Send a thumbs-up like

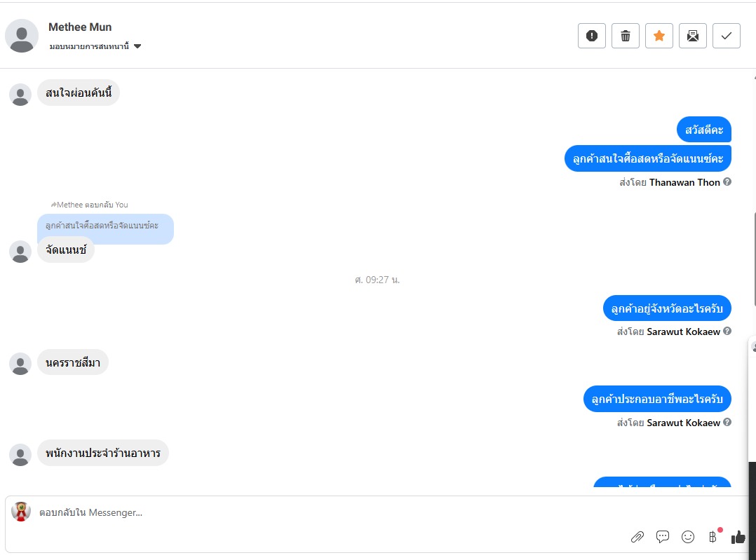click(x=738, y=537)
